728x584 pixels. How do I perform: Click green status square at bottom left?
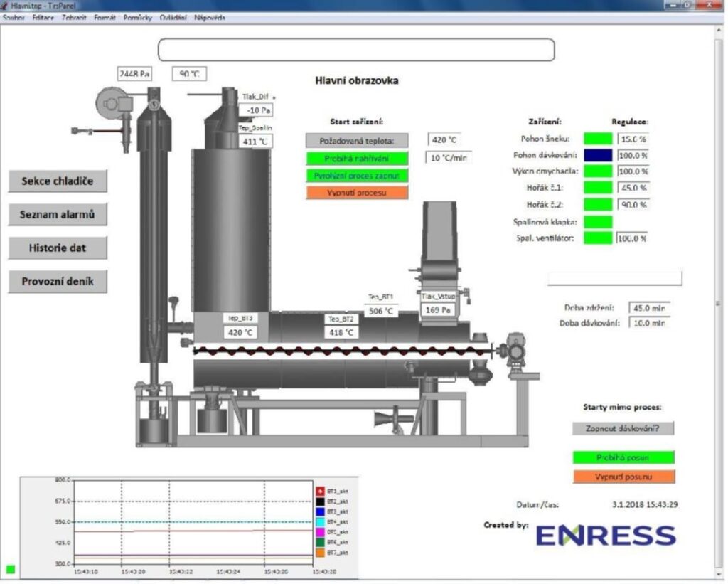tap(10, 569)
